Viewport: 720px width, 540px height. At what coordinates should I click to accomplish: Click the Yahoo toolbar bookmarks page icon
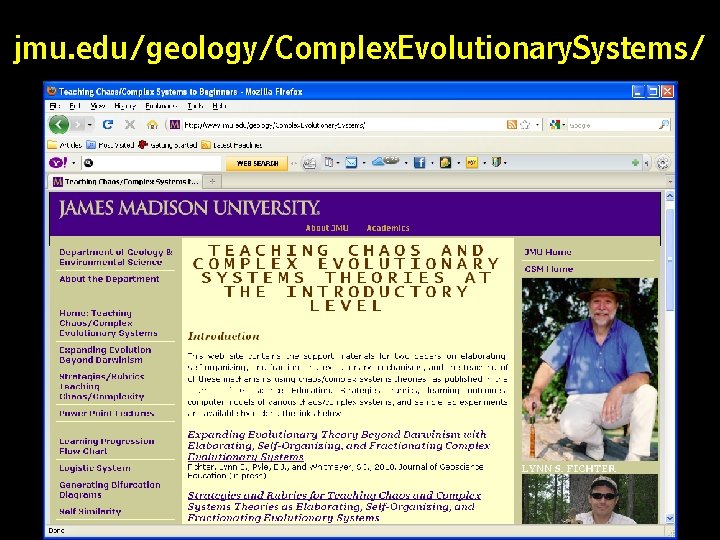329,163
